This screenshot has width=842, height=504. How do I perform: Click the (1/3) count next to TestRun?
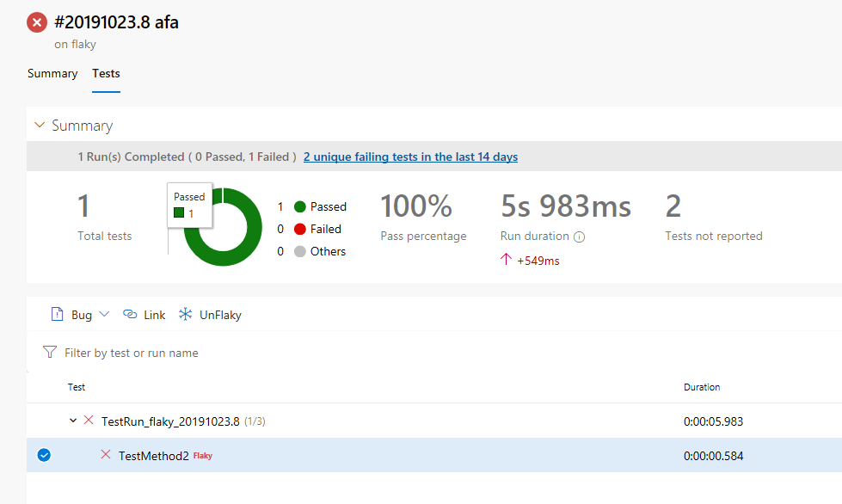[x=255, y=421]
